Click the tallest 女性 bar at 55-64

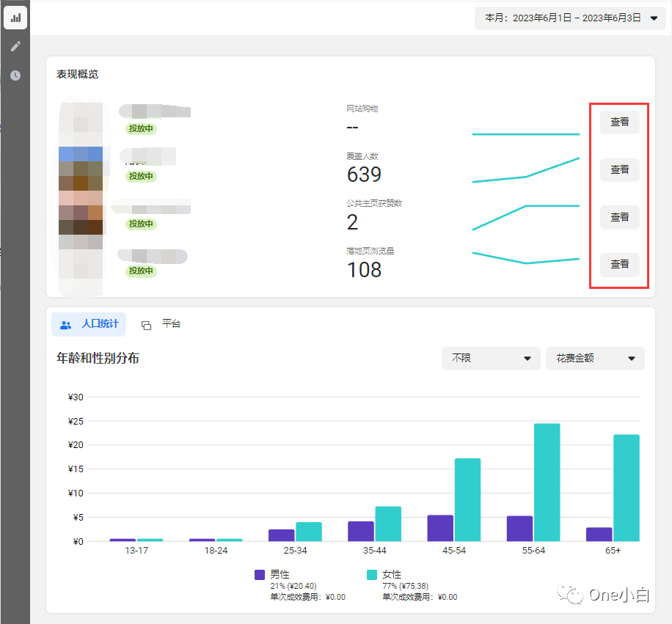547,480
